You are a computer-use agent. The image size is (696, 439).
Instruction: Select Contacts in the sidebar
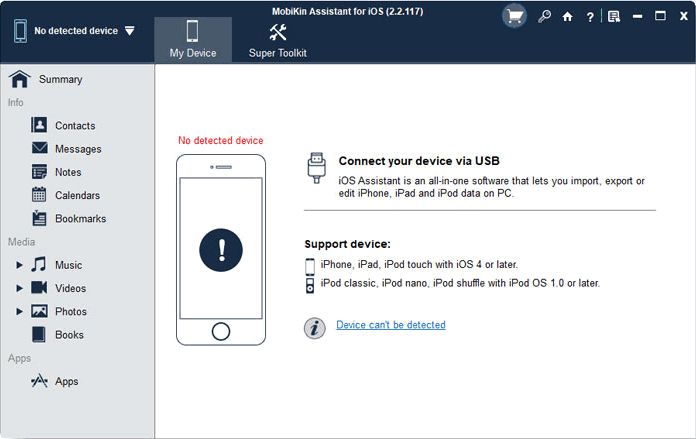click(x=75, y=126)
